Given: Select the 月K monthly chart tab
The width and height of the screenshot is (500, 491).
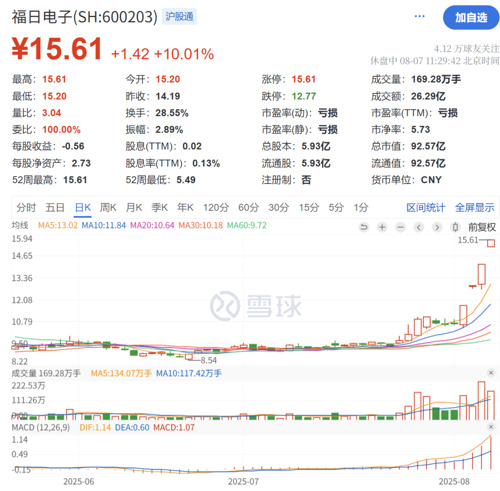Looking at the screenshot, I should pos(134,208).
